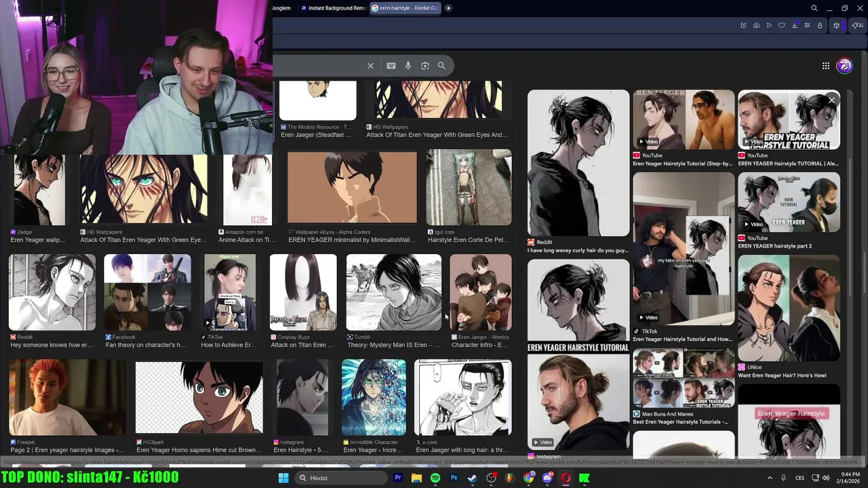The height and width of the screenshot is (488, 868).
Task: Clear the Google search box with the X
Action: 370,66
